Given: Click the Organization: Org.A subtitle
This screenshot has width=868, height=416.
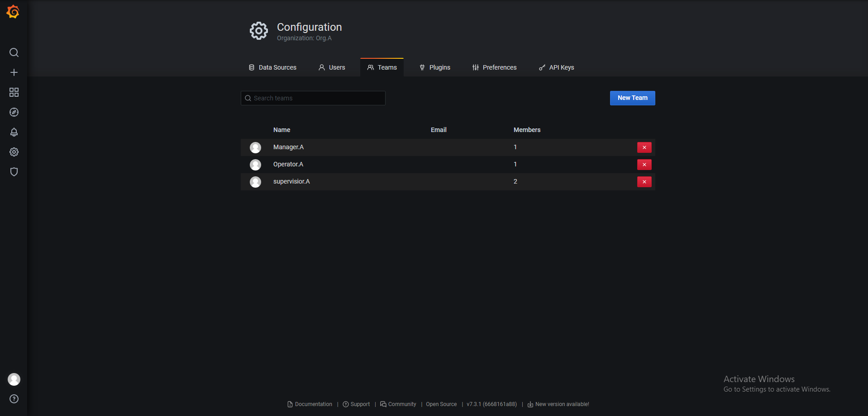Looking at the screenshot, I should [304, 38].
